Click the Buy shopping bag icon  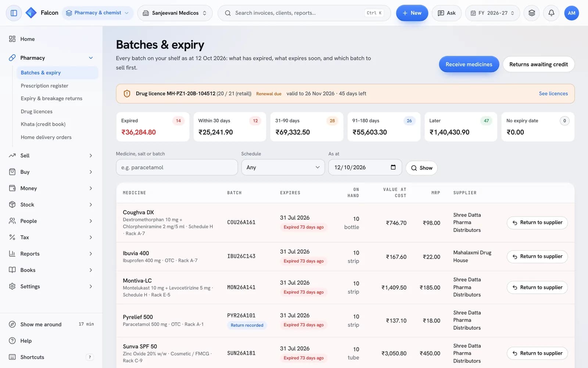click(x=12, y=172)
